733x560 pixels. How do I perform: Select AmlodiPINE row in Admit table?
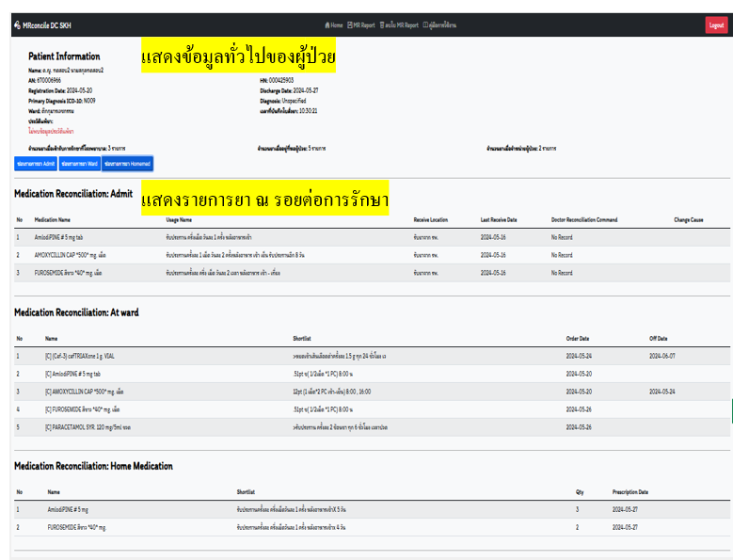click(59, 237)
